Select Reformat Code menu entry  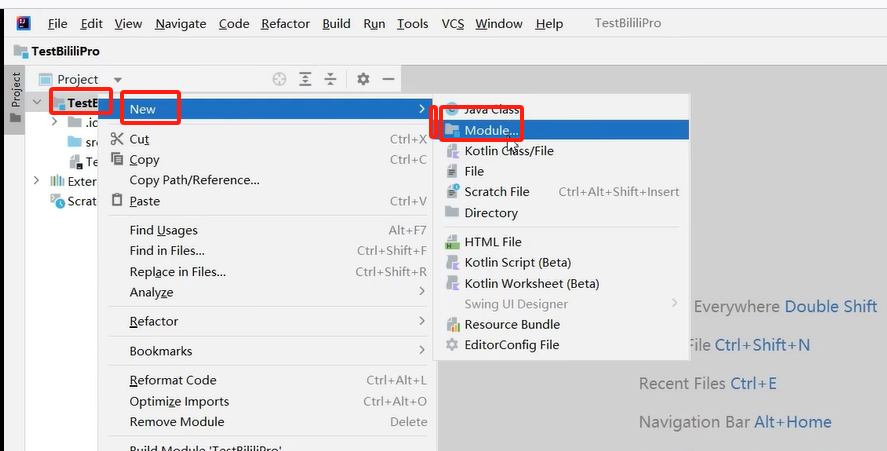(268, 380)
